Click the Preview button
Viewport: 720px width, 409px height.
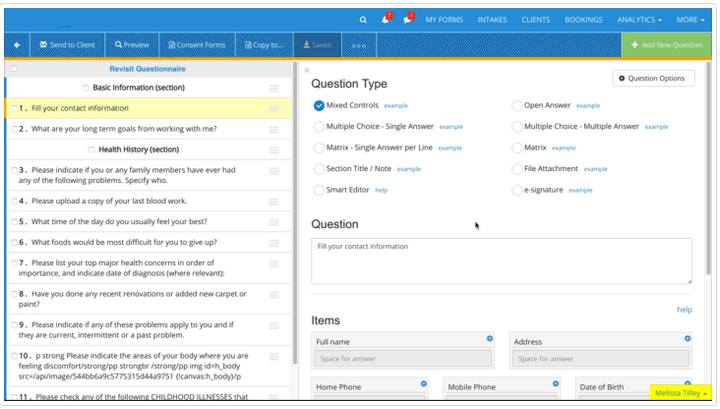(132, 45)
